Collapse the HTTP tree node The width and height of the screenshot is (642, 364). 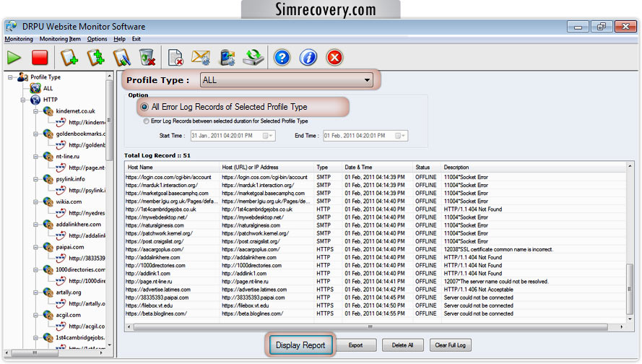click(23, 100)
